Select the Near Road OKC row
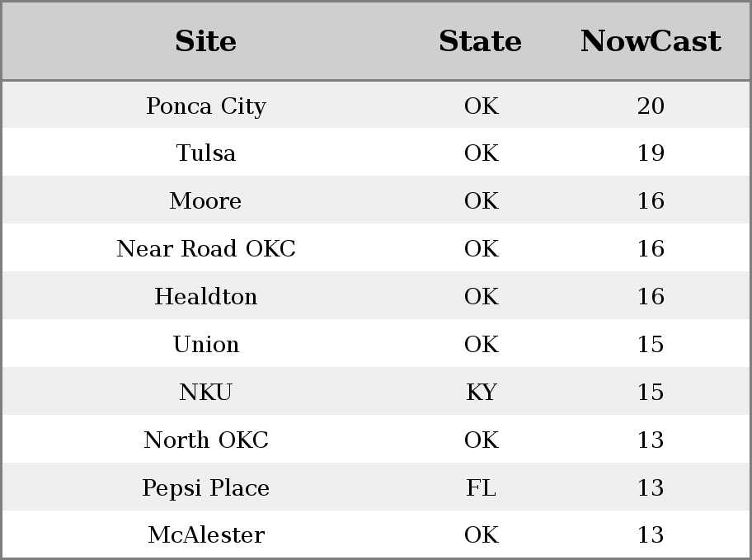 [376, 247]
